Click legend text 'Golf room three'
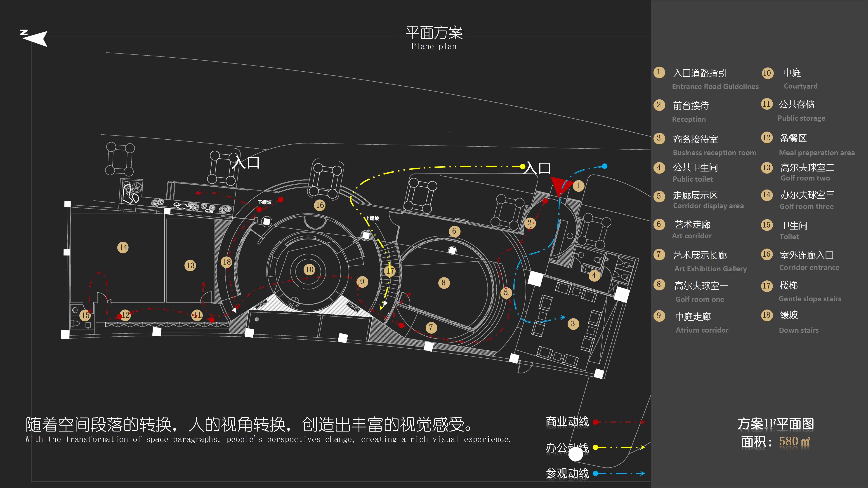868x488 pixels. pyautogui.click(x=807, y=206)
